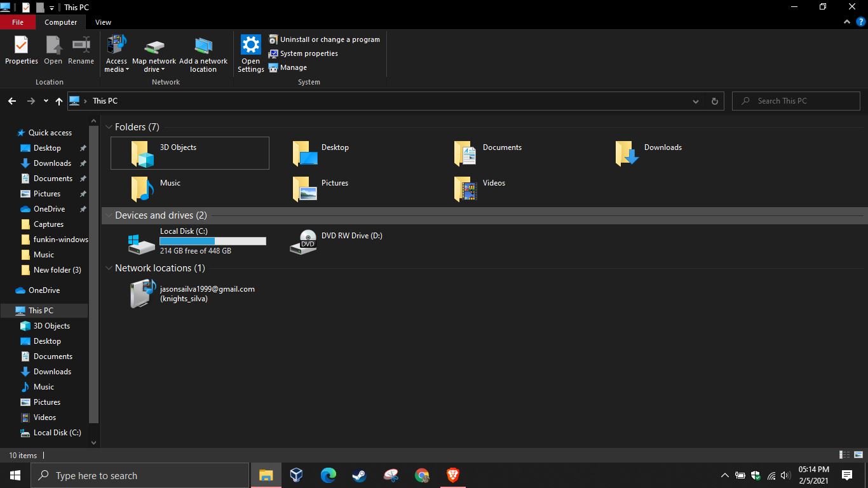Click This PC in the address bar
Screen dimensions: 868x488
point(105,101)
